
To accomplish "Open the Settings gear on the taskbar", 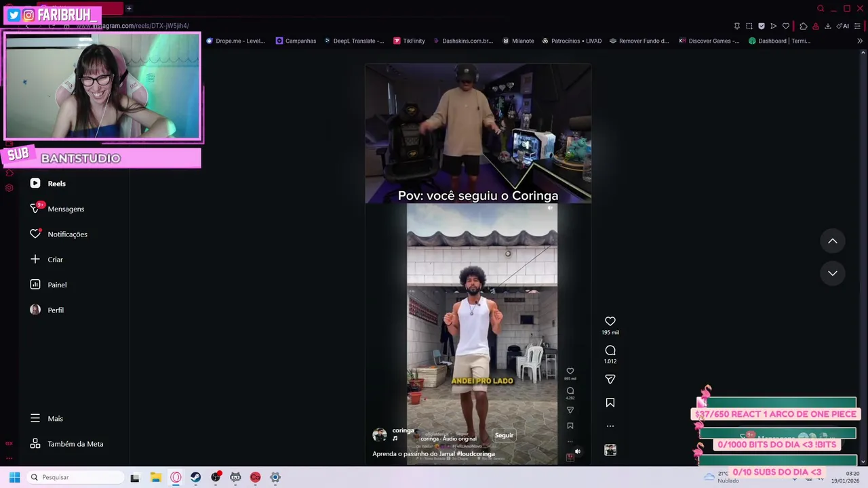I will [275, 477].
